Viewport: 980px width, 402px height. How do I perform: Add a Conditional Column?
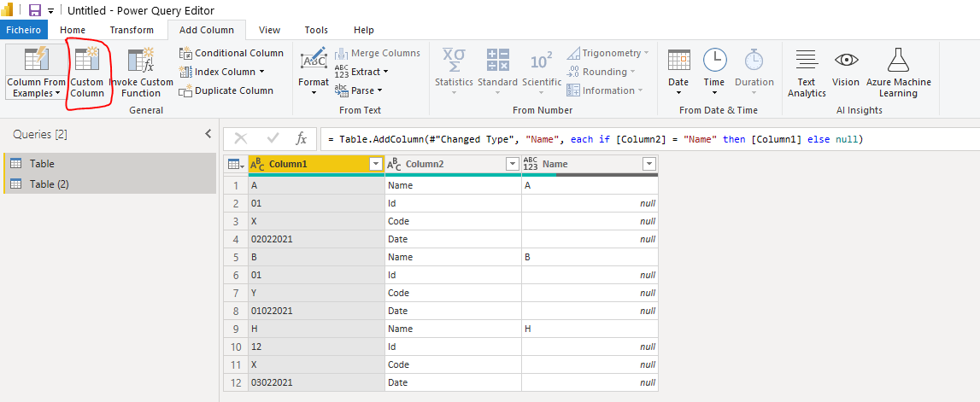coord(232,53)
